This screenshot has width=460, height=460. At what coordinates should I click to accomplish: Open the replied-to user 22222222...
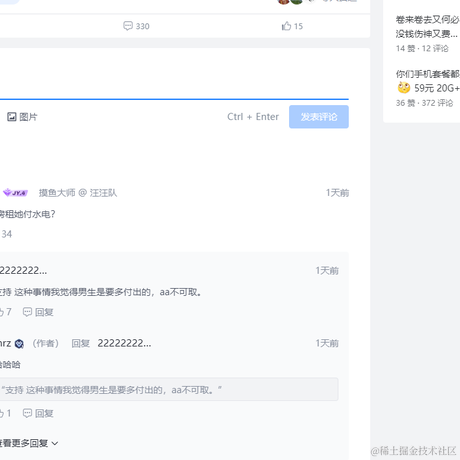(x=124, y=343)
